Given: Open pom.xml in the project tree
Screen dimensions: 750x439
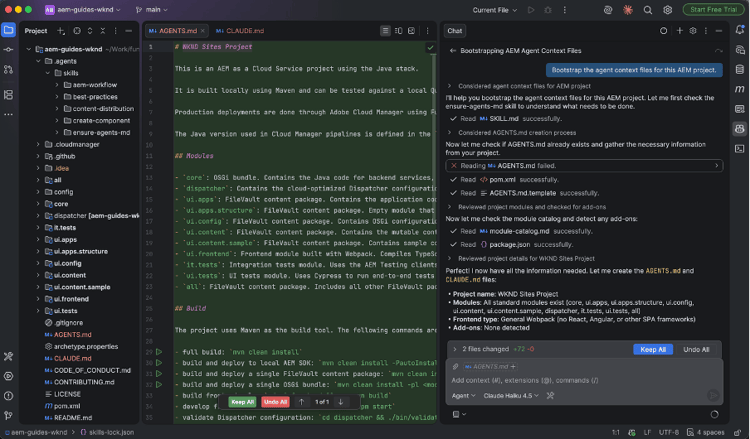Looking at the screenshot, I should pos(66,406).
